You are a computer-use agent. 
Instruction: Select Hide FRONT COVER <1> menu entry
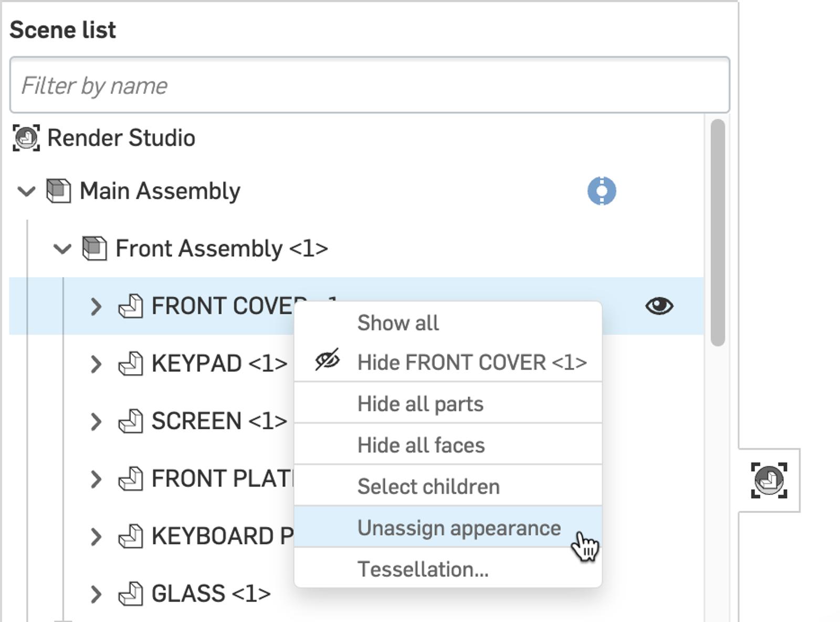pyautogui.click(x=471, y=362)
